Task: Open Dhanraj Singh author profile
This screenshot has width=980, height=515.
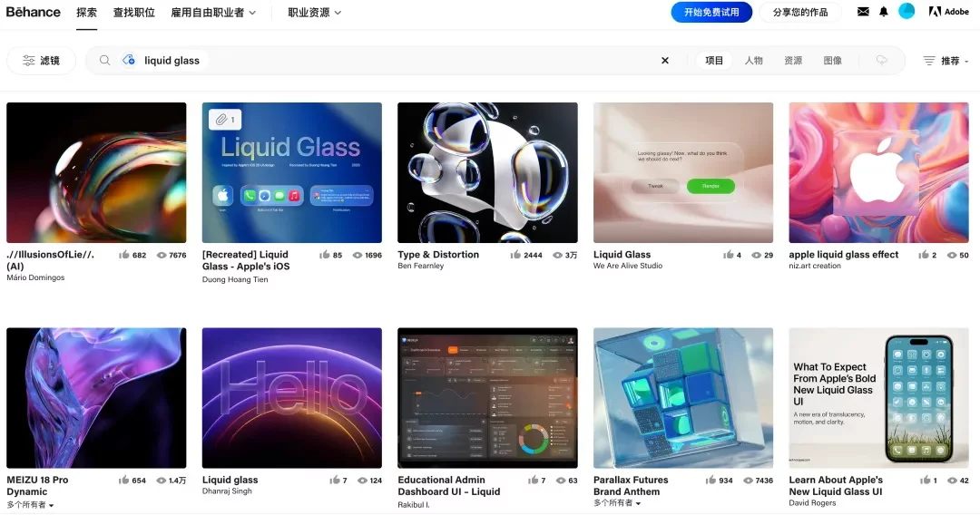Action: [x=227, y=491]
